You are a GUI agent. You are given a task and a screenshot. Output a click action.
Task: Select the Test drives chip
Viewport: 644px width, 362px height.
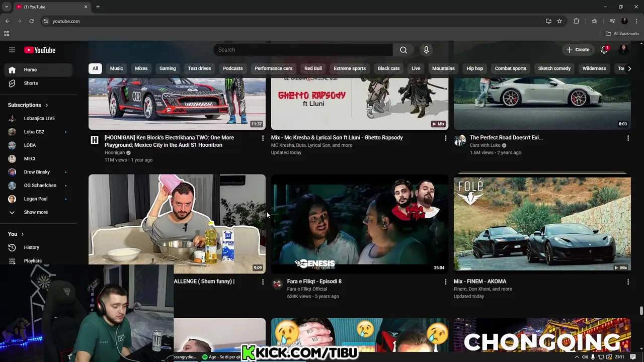click(199, 68)
